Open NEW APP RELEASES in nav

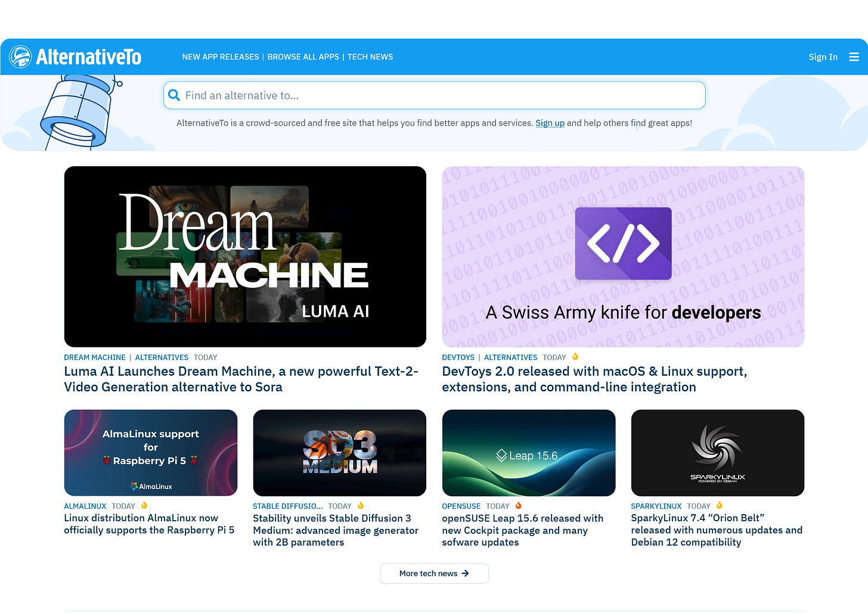[221, 57]
